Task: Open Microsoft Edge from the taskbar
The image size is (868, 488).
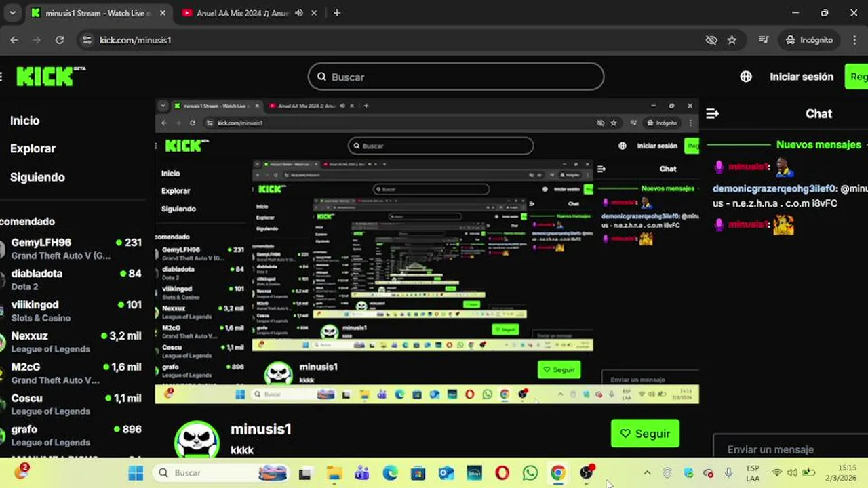Action: (390, 473)
